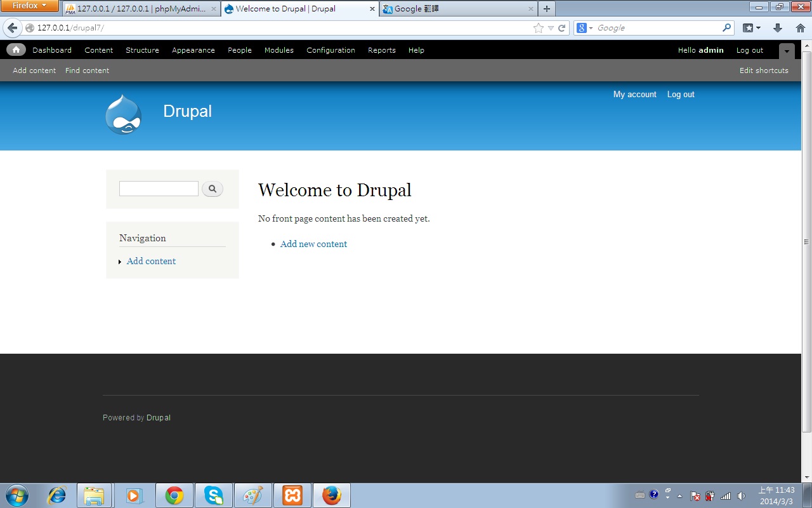Image resolution: width=812 pixels, height=508 pixels.
Task: Open the People admin menu
Action: (240, 50)
